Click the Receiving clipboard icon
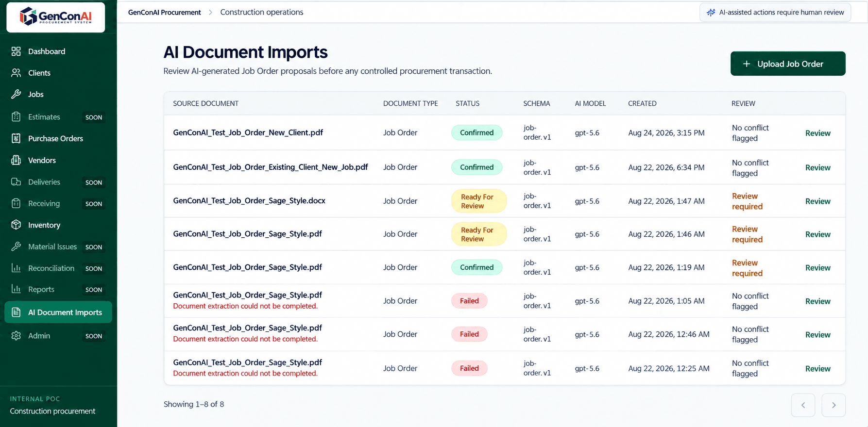This screenshot has width=868, height=427. coord(16,203)
